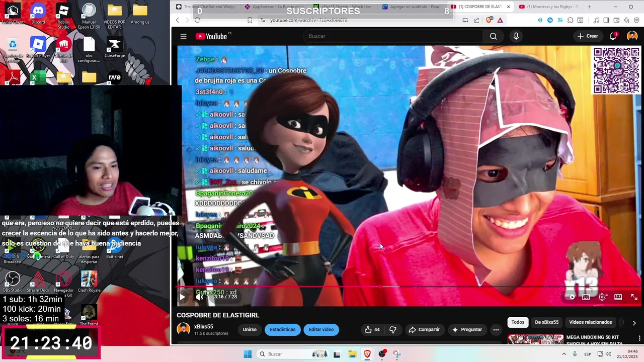The image size is (644, 362).
Task: Go back in the browser
Action: (x=178, y=20)
